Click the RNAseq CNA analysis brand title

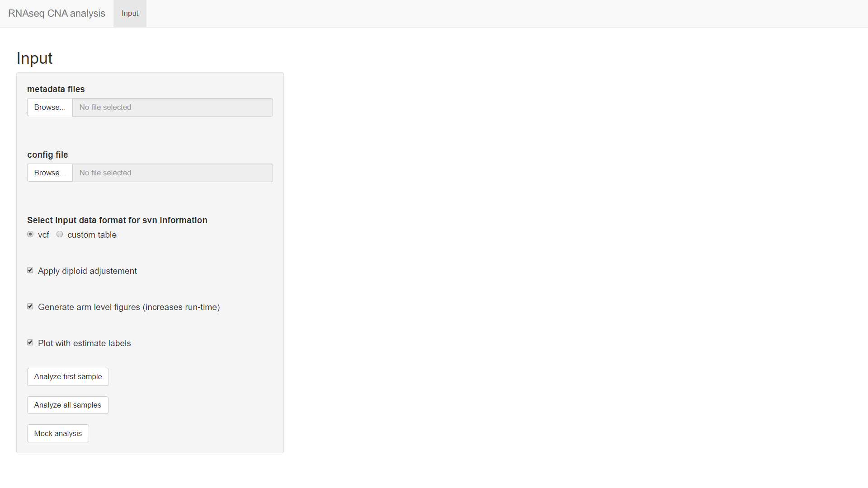point(57,14)
